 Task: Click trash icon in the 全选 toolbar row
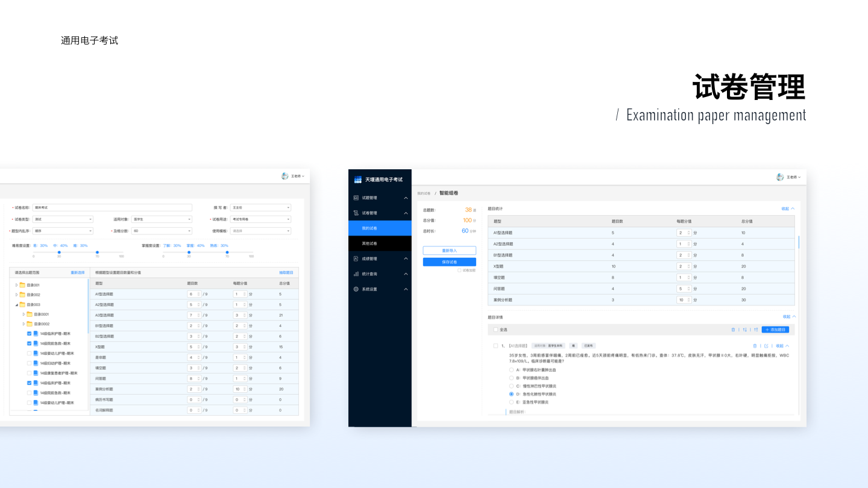click(x=733, y=330)
